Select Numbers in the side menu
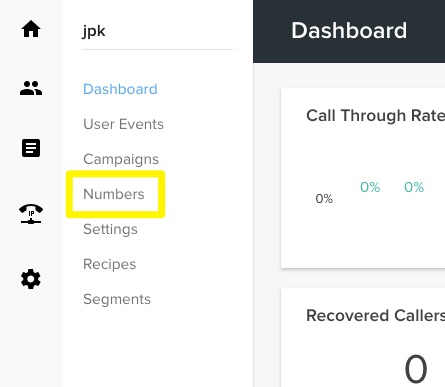445x387 pixels. click(x=114, y=194)
